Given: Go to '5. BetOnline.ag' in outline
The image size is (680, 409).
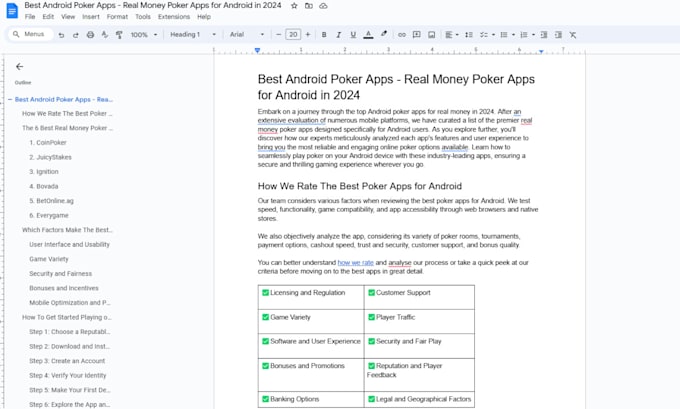Looking at the screenshot, I should point(51,201).
